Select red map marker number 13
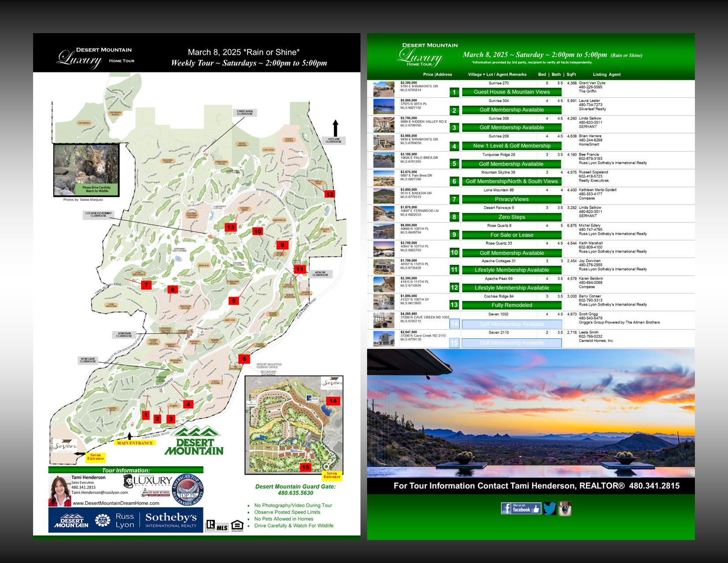This screenshot has height=563, width=728. click(230, 227)
